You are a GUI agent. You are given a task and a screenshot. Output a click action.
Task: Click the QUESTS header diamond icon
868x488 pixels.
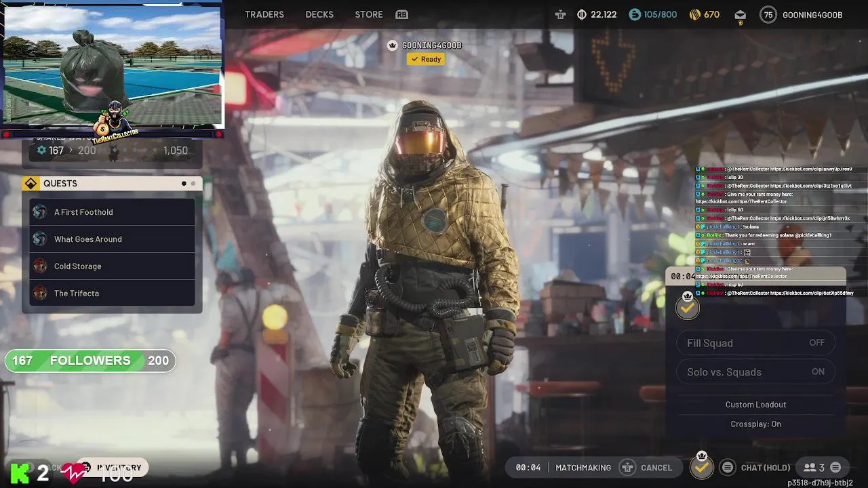[x=31, y=184]
